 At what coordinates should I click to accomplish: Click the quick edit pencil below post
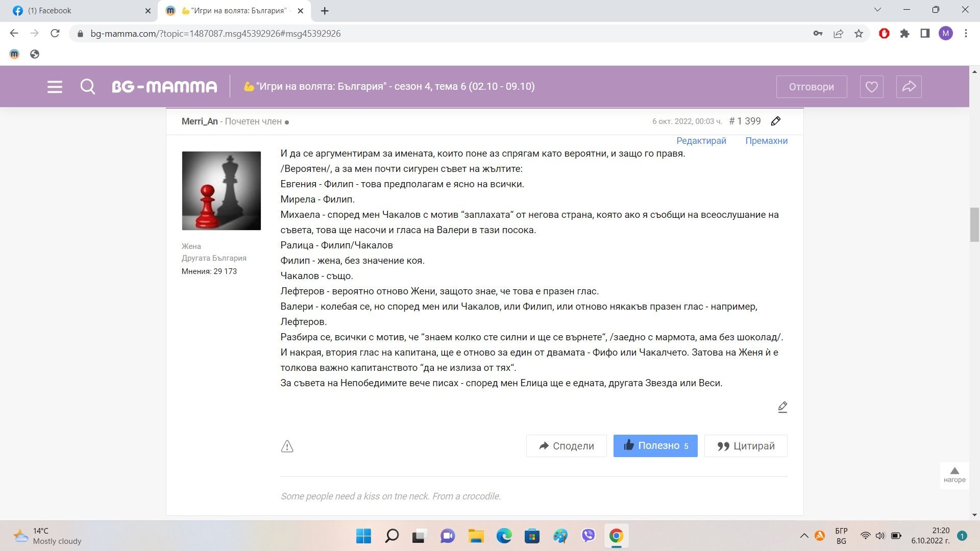click(x=782, y=407)
